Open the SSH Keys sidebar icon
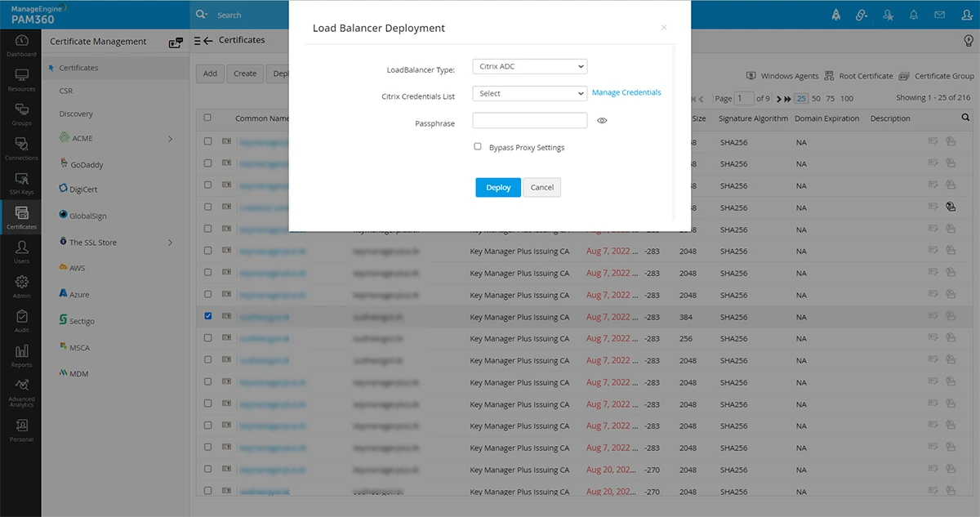The width and height of the screenshot is (980, 517). point(21,183)
